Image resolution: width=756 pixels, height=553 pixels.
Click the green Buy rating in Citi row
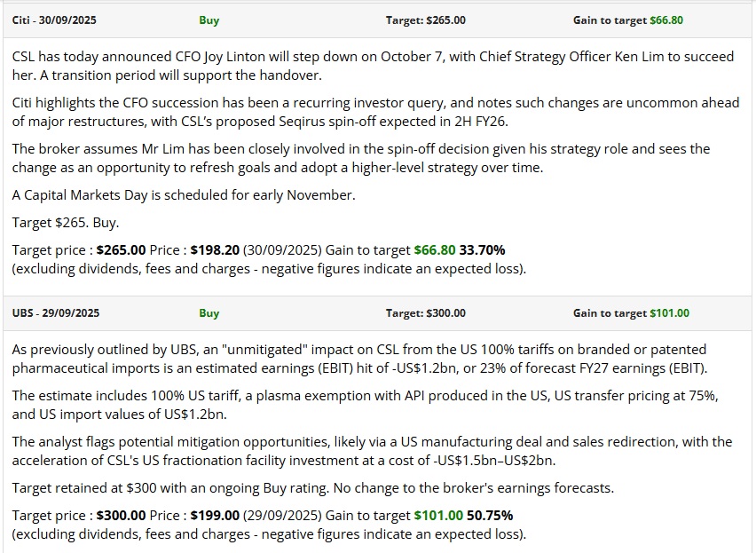tap(209, 20)
